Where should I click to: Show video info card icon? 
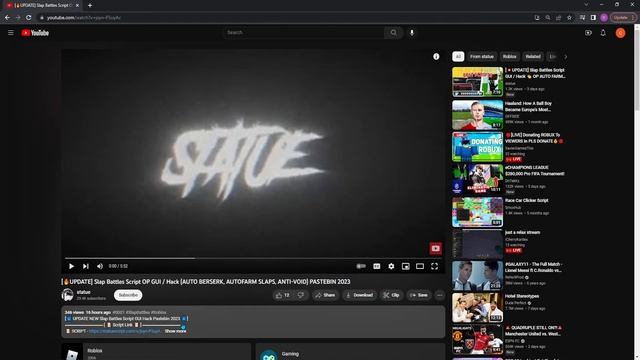[x=436, y=57]
